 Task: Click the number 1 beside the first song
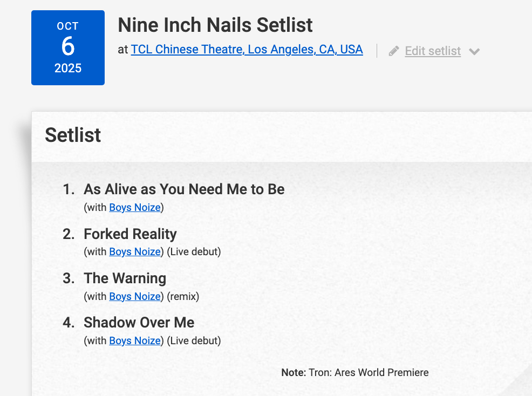pyautogui.click(x=69, y=189)
